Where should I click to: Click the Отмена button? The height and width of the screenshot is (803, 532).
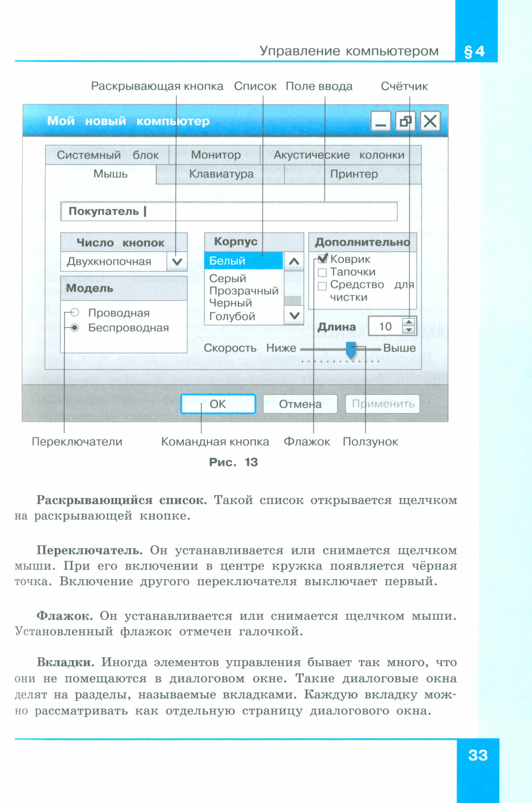pos(300,404)
